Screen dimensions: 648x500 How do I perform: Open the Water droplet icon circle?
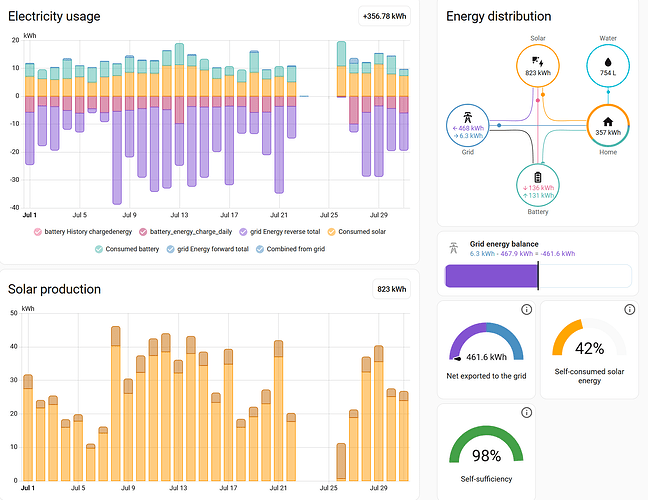[608, 66]
